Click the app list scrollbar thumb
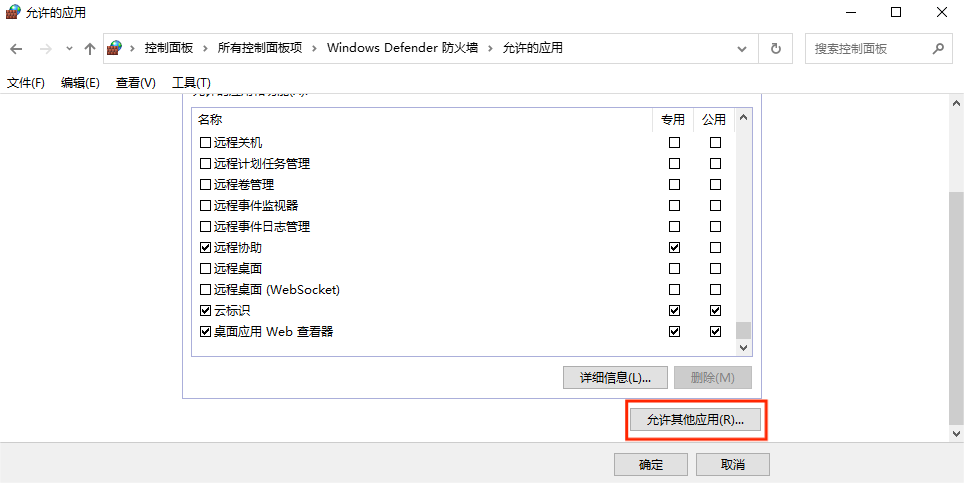The height and width of the screenshot is (483, 964). pyautogui.click(x=743, y=331)
